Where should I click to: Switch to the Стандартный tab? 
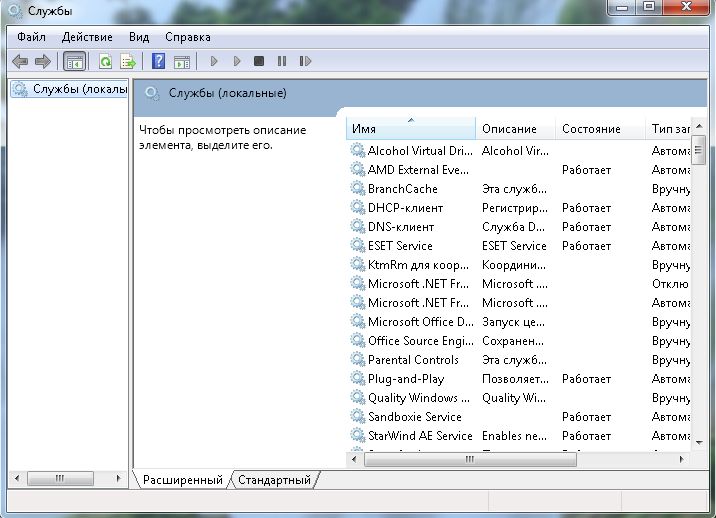274,480
